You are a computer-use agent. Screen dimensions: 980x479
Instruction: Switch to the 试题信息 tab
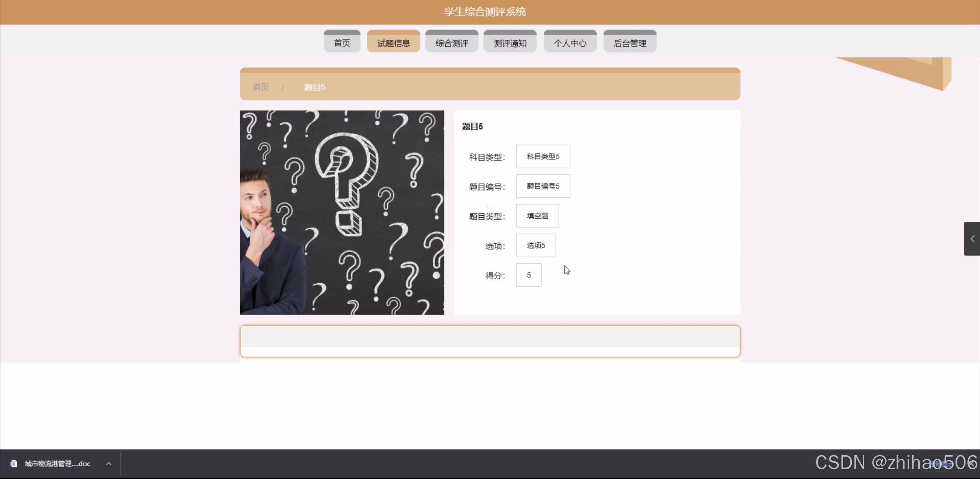pos(393,43)
